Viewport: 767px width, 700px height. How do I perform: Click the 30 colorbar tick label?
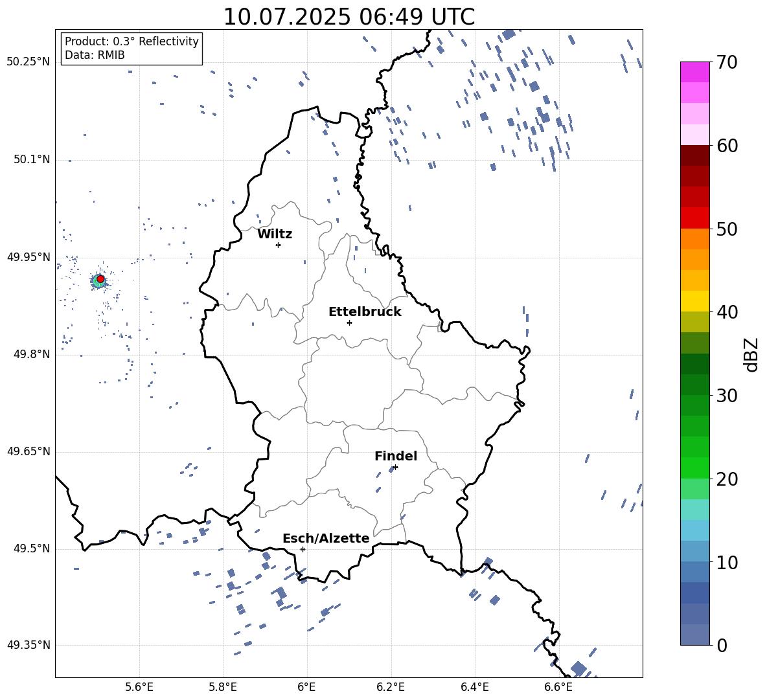click(727, 396)
